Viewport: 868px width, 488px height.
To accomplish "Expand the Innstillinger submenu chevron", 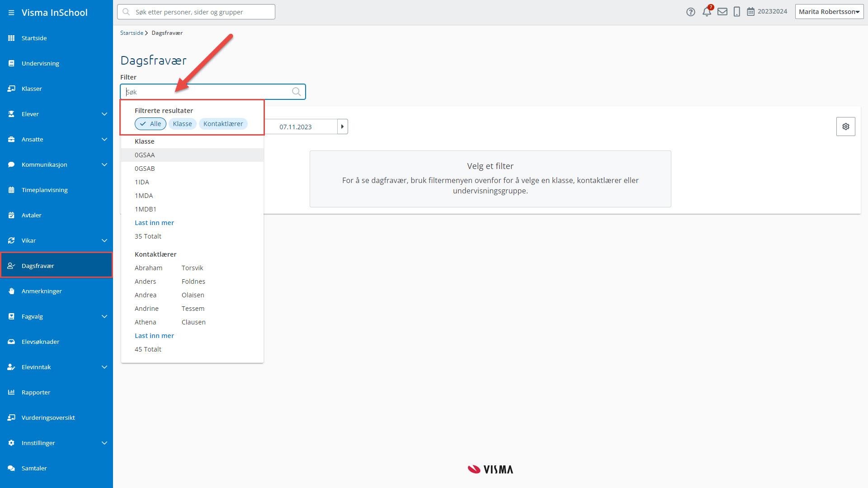I will coord(104,443).
